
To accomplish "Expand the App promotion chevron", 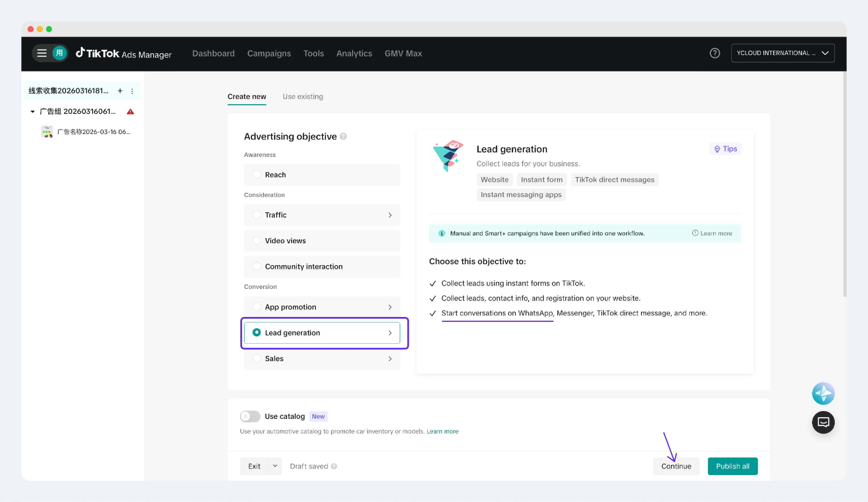I will tap(390, 307).
